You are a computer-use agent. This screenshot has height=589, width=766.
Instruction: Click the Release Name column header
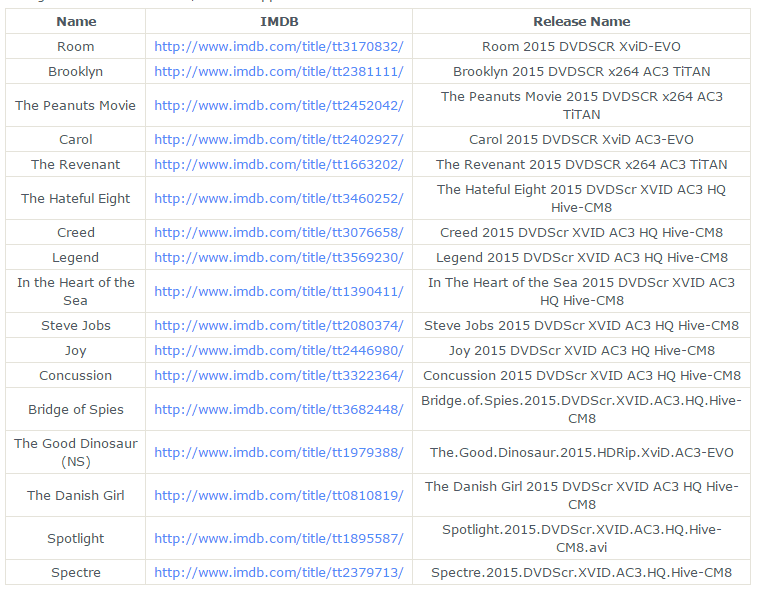click(x=581, y=21)
